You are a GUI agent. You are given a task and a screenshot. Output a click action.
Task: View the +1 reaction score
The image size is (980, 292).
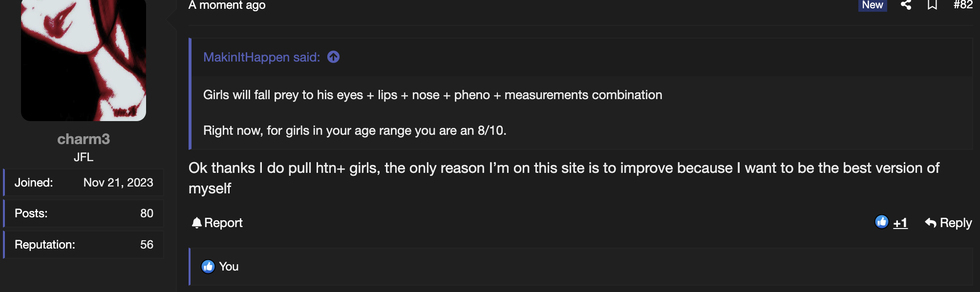(900, 223)
